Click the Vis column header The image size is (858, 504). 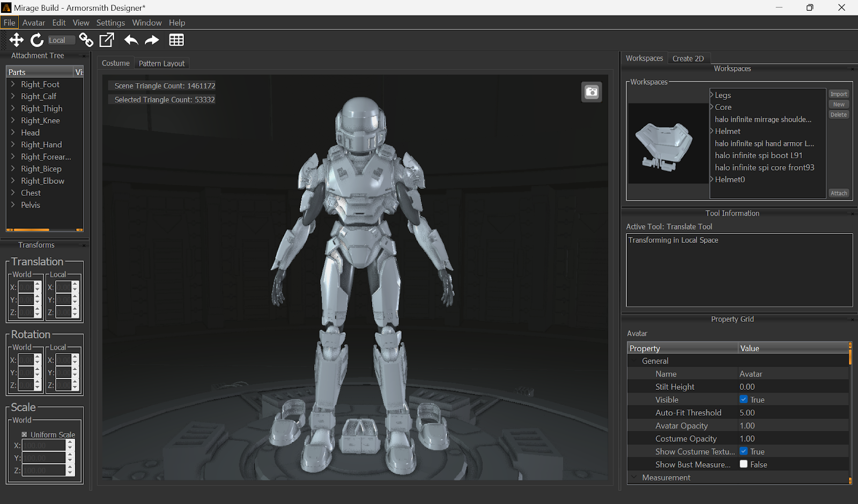[79, 72]
